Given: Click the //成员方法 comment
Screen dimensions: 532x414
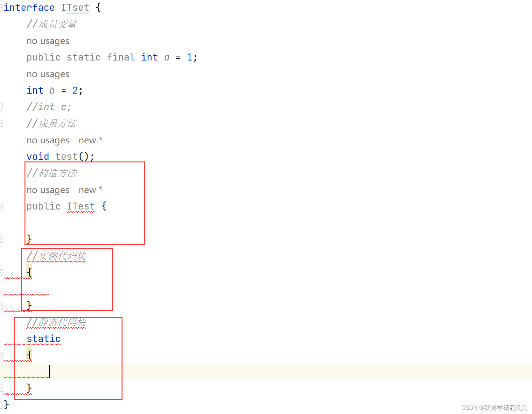Looking at the screenshot, I should [52, 124].
